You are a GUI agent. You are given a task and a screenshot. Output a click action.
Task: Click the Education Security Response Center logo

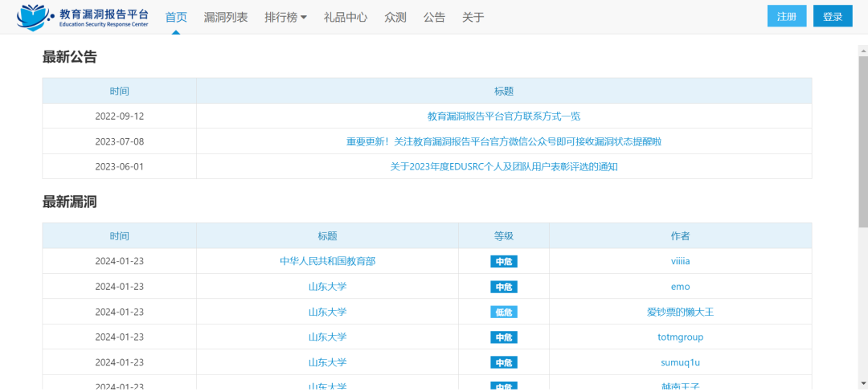(x=83, y=17)
